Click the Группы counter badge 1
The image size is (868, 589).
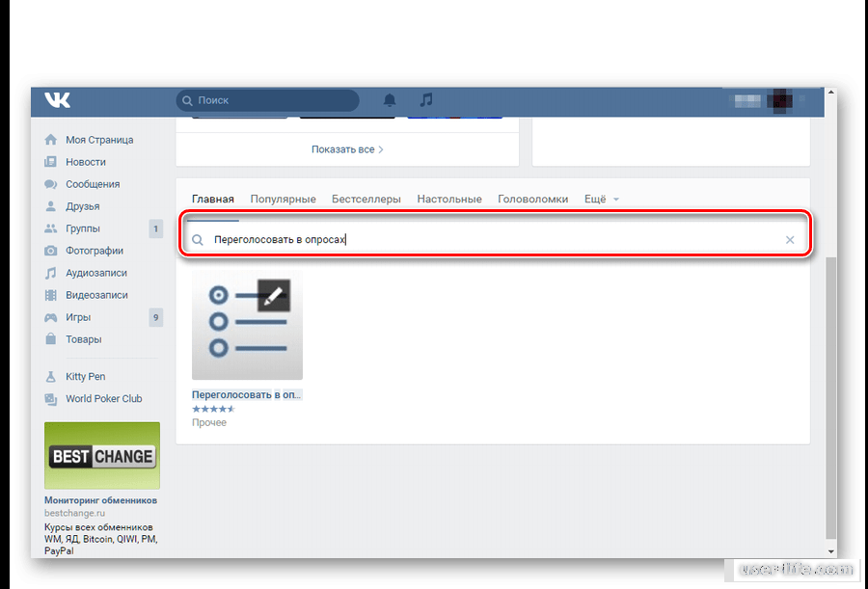(155, 228)
